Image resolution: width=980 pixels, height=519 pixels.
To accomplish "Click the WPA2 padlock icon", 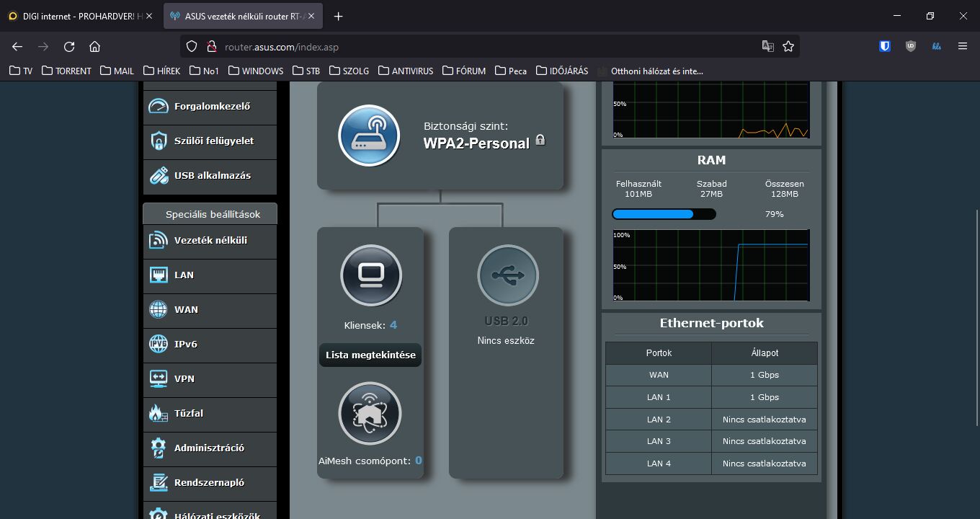I will click(x=540, y=140).
